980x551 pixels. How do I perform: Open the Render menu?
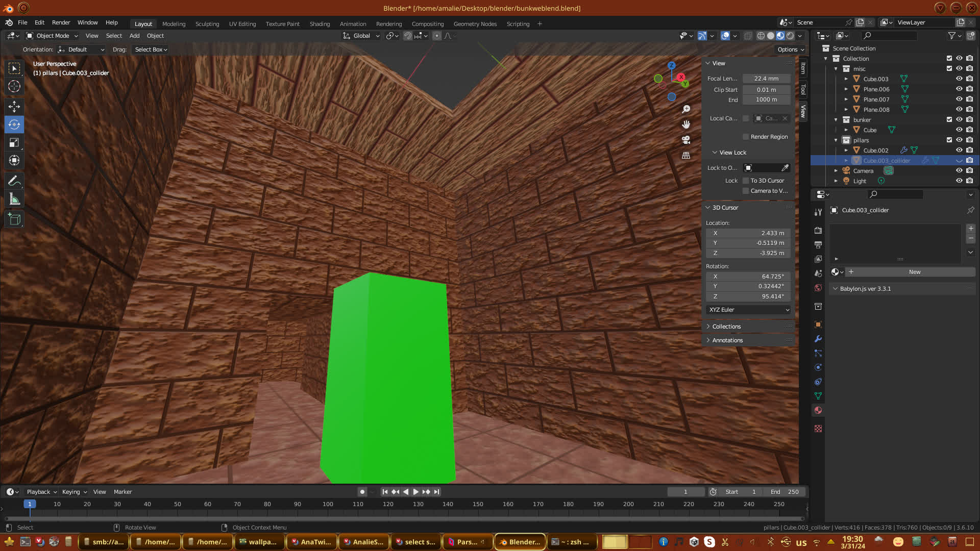click(x=61, y=22)
